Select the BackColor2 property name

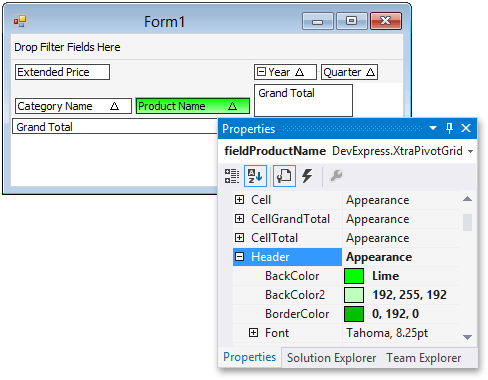tap(295, 295)
